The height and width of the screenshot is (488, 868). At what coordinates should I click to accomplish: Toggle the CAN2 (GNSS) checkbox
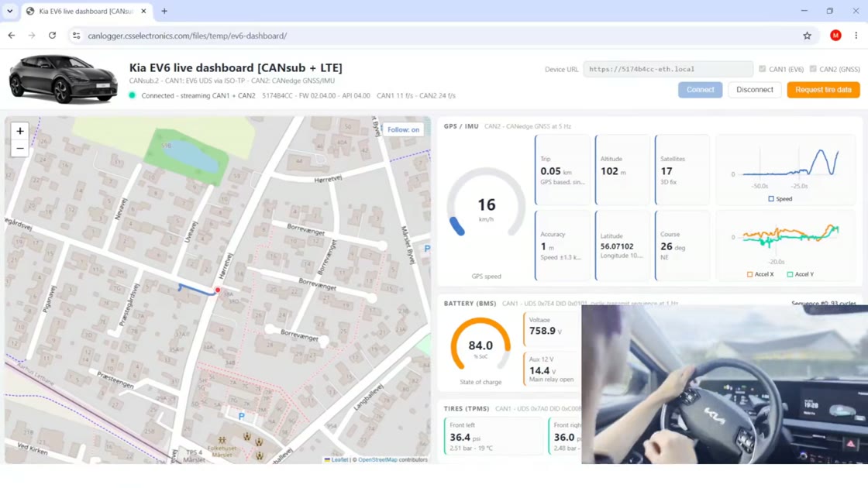click(813, 69)
